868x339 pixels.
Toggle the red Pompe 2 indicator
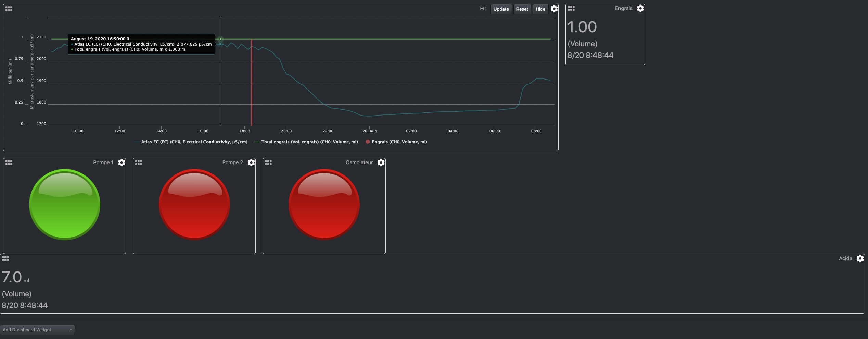pos(194,205)
